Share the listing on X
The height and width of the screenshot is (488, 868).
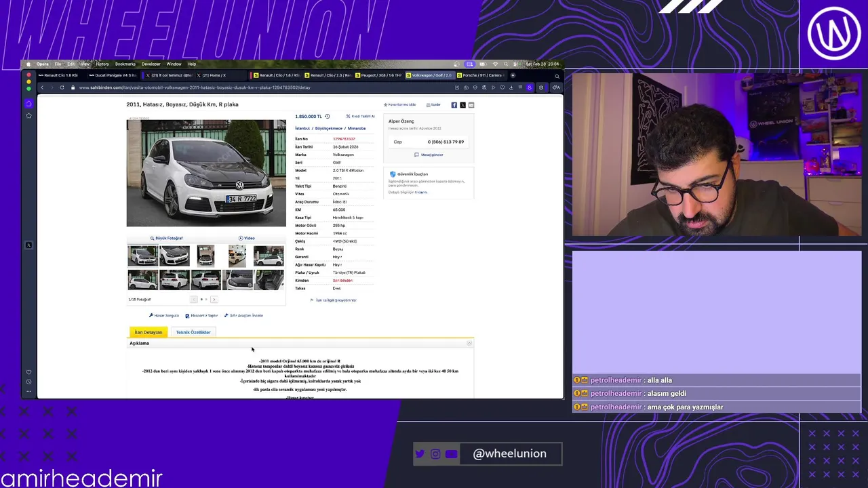click(x=462, y=105)
